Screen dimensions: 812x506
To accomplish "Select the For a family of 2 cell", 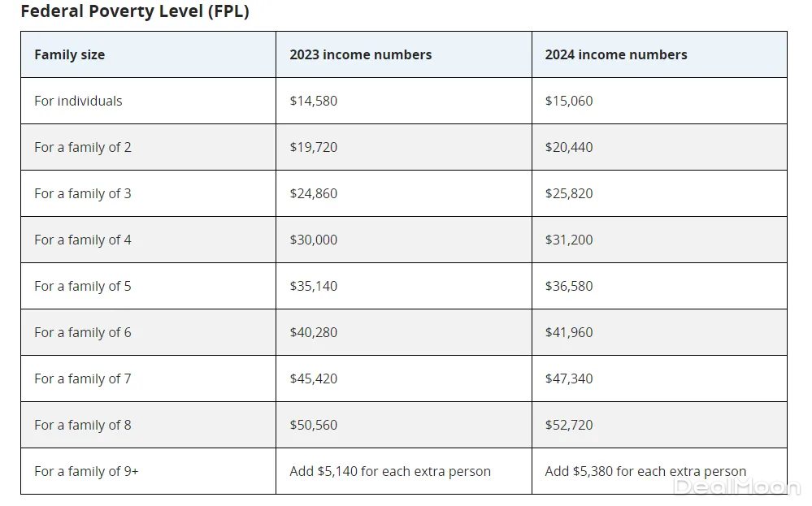I will click(x=82, y=147).
